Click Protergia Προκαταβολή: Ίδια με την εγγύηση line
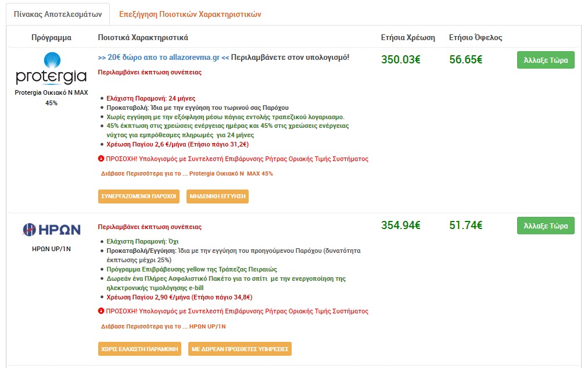The image size is (588, 368). (198, 108)
